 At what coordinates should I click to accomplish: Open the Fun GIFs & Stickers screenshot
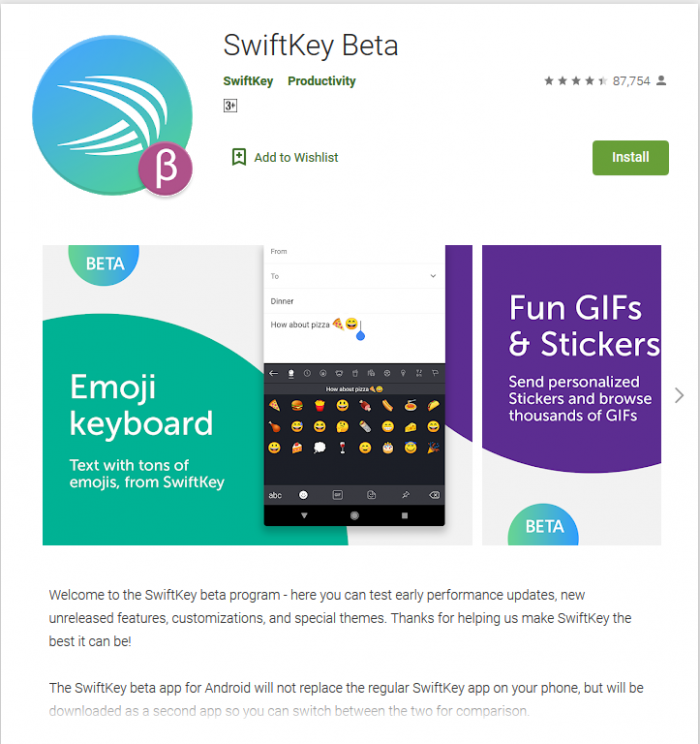point(571,395)
